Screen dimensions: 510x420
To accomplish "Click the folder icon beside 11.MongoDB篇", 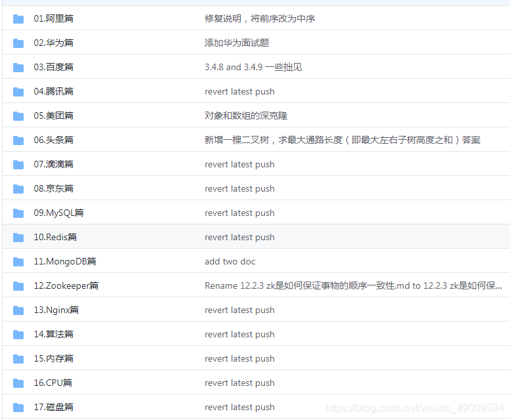I will coord(18,262).
